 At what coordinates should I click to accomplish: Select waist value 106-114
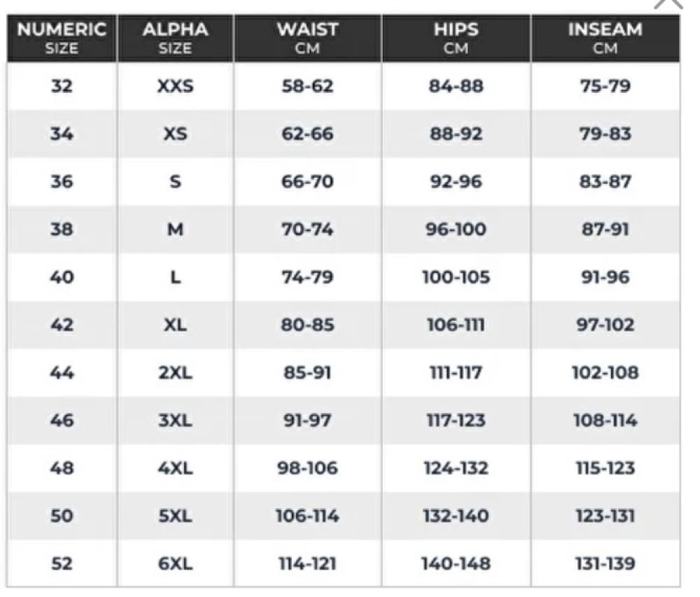[307, 516]
